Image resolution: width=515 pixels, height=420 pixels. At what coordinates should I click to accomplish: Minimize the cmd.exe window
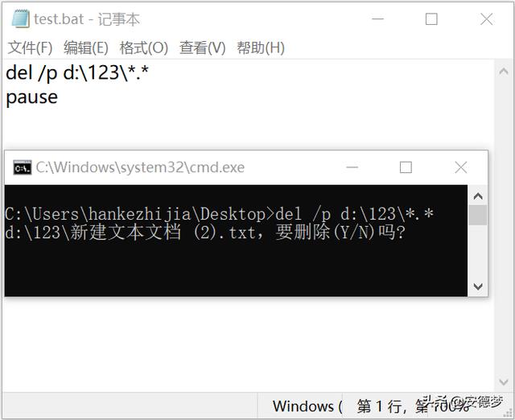tap(352, 167)
